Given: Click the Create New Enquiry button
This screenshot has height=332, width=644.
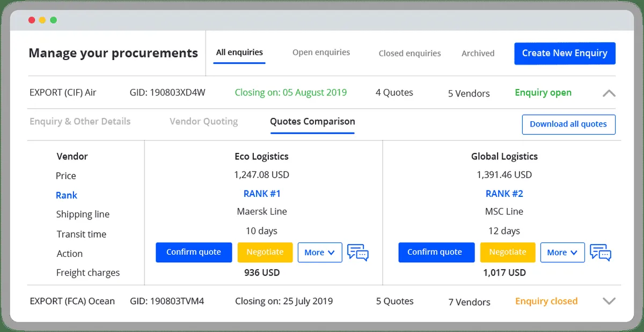Looking at the screenshot, I should click(565, 53).
